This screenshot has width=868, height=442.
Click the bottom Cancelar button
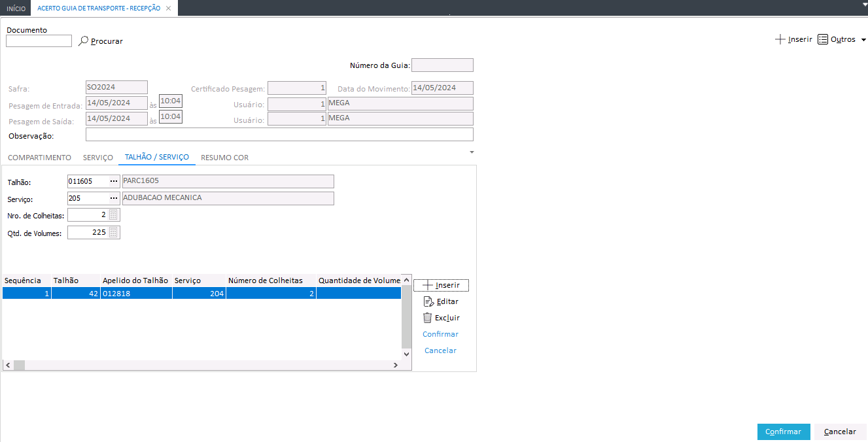point(840,432)
